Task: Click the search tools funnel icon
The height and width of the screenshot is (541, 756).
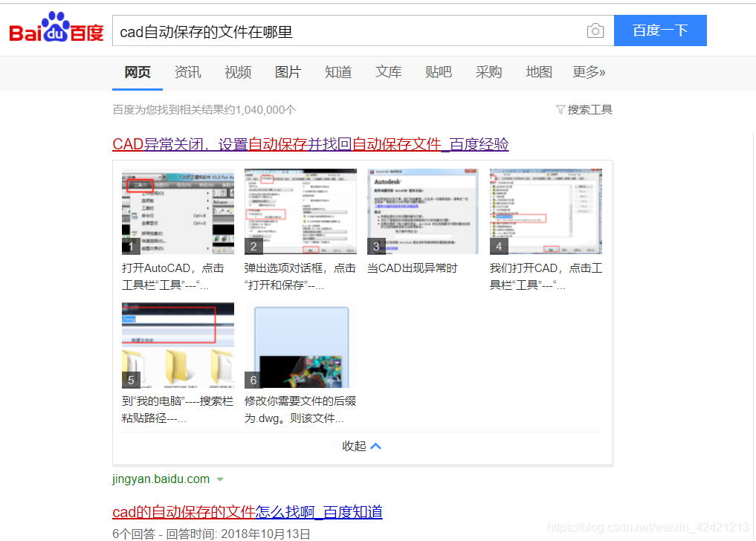Action: click(560, 110)
